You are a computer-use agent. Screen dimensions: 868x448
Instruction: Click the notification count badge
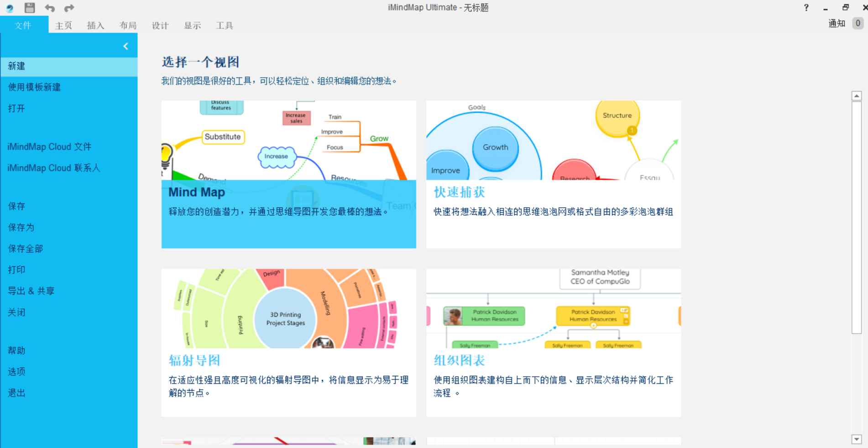[858, 23]
